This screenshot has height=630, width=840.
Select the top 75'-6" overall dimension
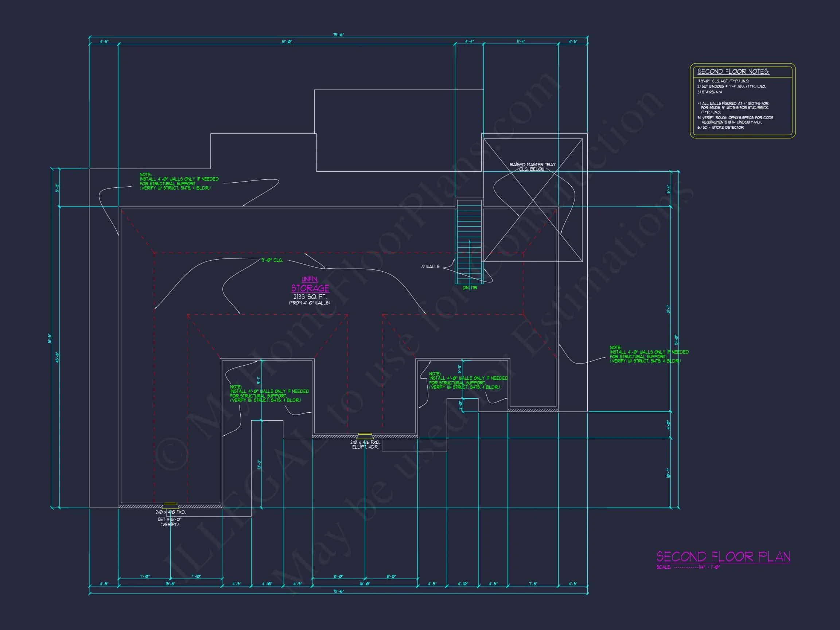[338, 35]
